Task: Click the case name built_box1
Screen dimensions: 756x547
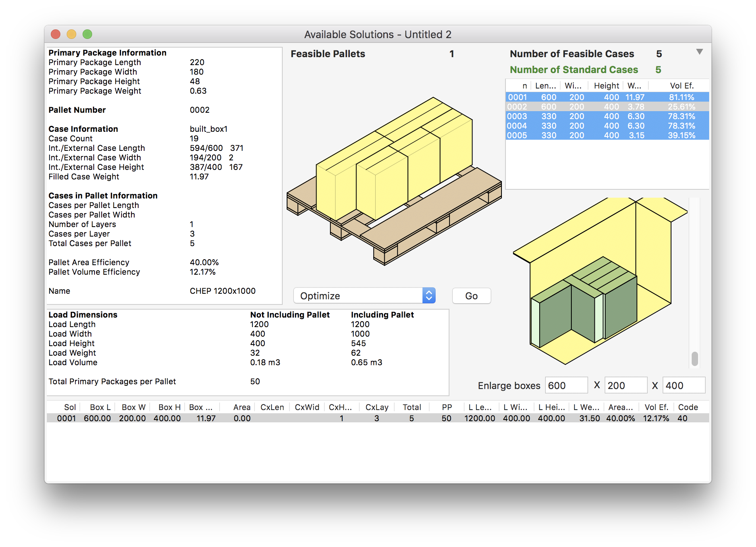Action: pos(208,129)
